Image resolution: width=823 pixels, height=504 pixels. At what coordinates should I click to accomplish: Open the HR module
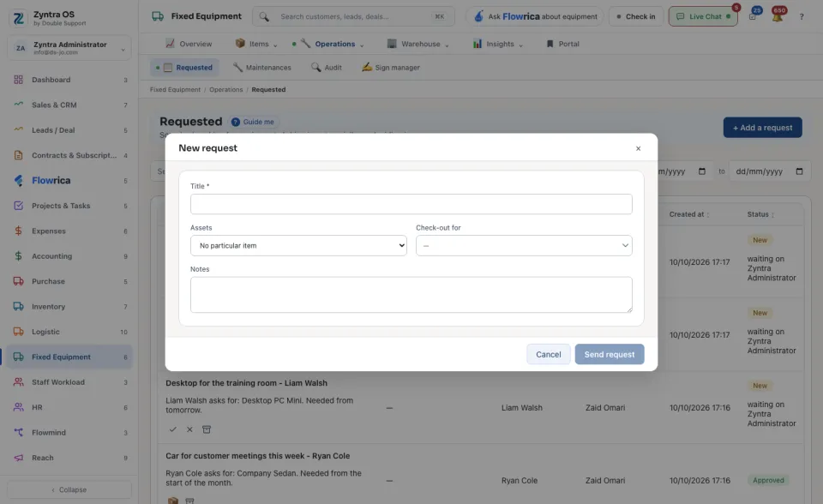(69, 407)
